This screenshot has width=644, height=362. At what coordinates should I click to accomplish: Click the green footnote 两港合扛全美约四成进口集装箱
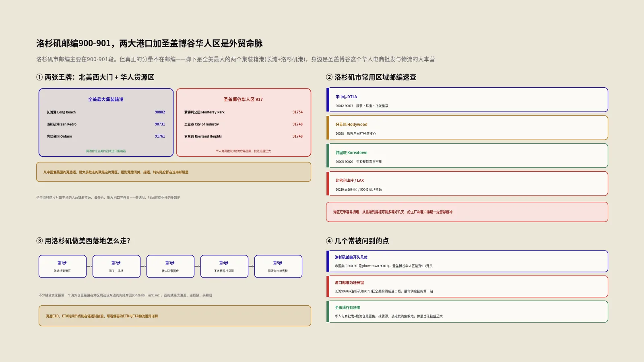pos(106,151)
